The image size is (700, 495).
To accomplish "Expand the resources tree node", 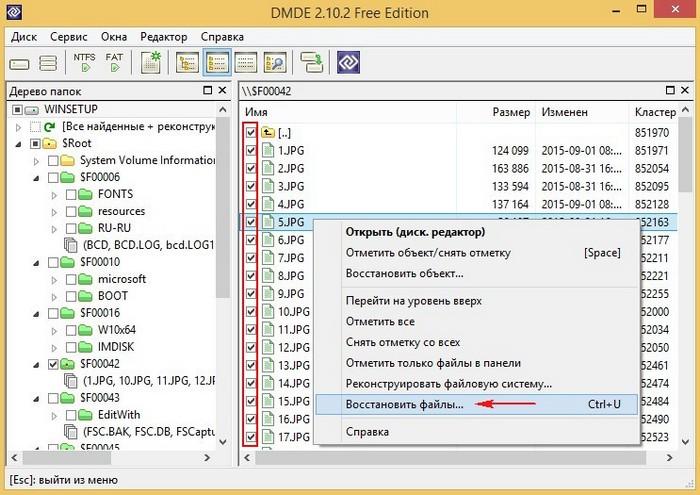I will pyautogui.click(x=54, y=212).
